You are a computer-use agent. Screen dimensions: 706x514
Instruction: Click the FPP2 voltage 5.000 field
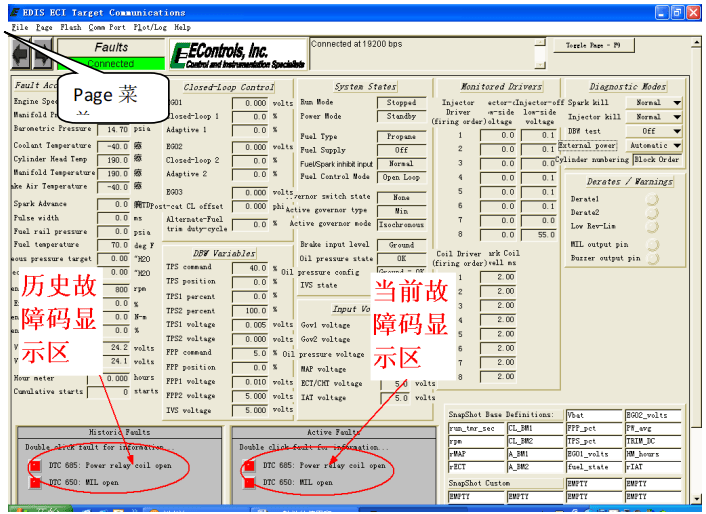click(x=250, y=397)
